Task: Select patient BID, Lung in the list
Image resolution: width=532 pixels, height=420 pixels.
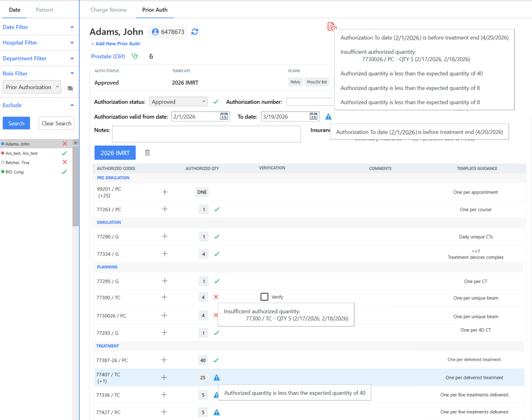Action: click(x=36, y=172)
